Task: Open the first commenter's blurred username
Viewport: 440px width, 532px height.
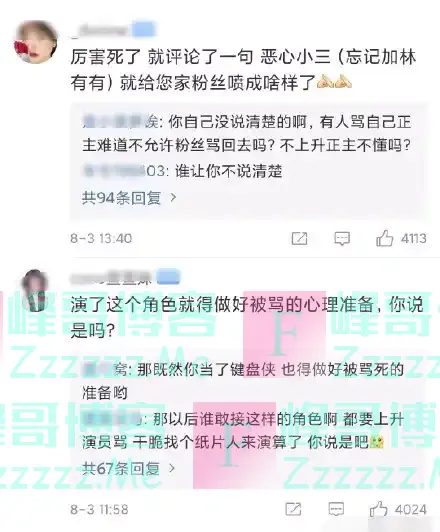Action: 100,30
